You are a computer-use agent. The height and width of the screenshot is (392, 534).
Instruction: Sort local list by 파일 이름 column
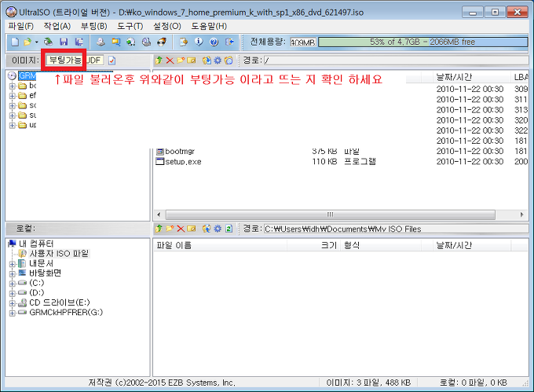point(220,245)
